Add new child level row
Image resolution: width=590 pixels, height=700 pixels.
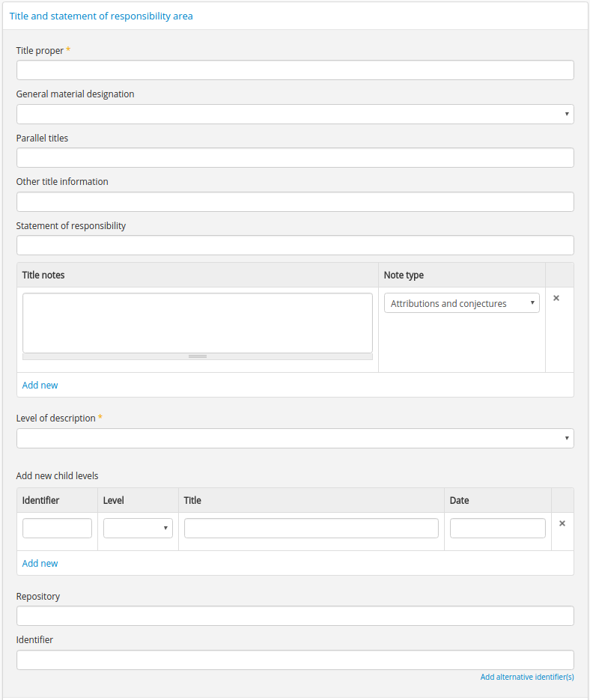tap(40, 564)
